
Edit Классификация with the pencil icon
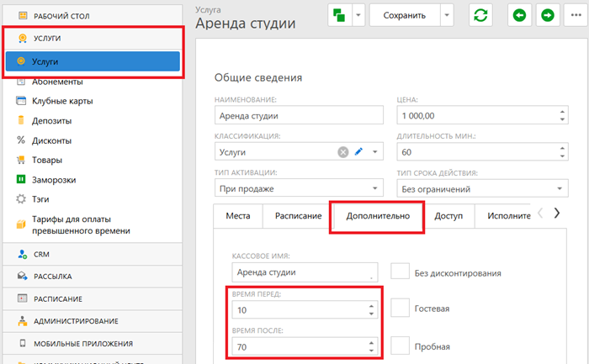[358, 151]
